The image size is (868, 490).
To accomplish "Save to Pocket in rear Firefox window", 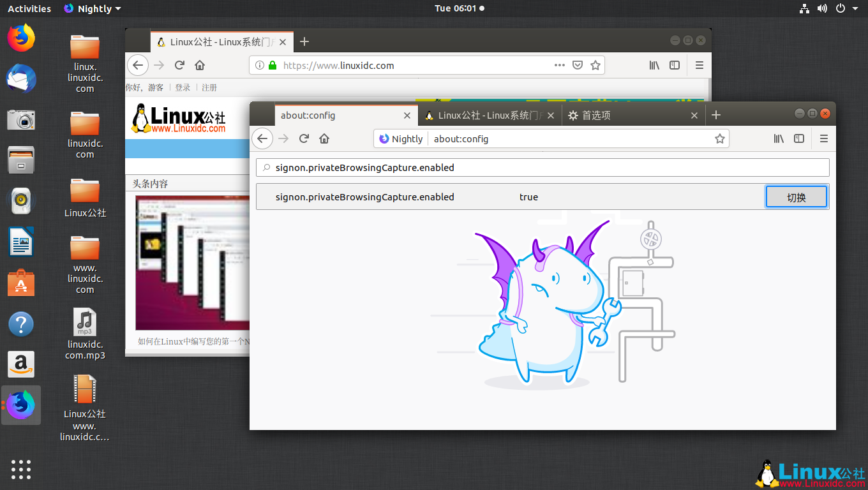I will (578, 65).
